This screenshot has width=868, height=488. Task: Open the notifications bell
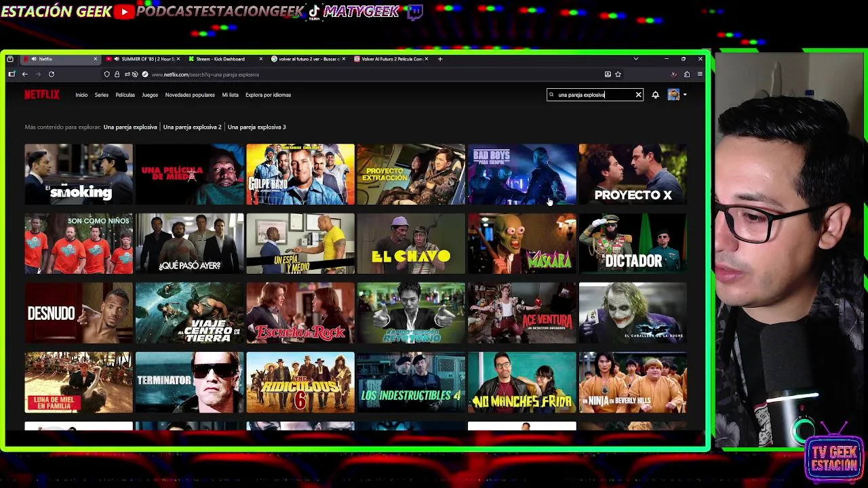[x=655, y=95]
